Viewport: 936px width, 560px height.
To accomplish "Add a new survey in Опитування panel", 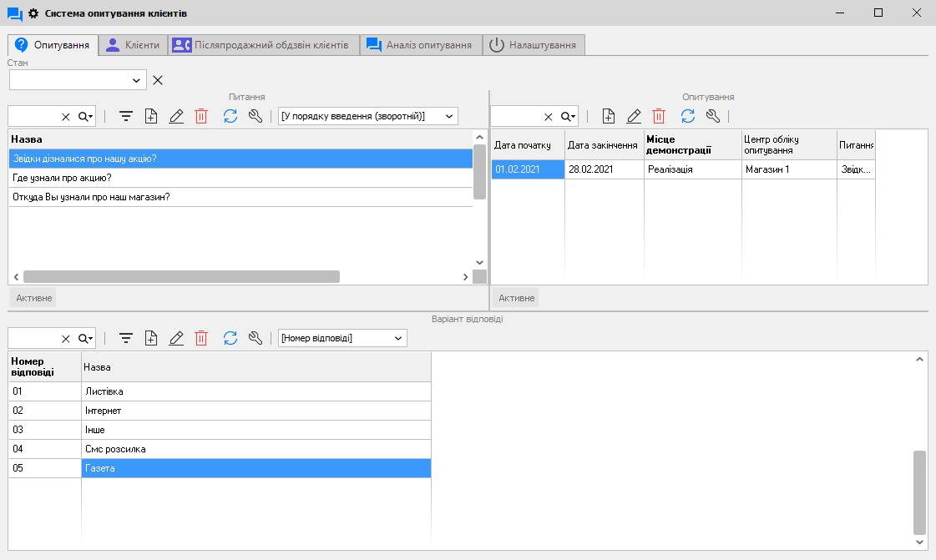I will pyautogui.click(x=609, y=117).
